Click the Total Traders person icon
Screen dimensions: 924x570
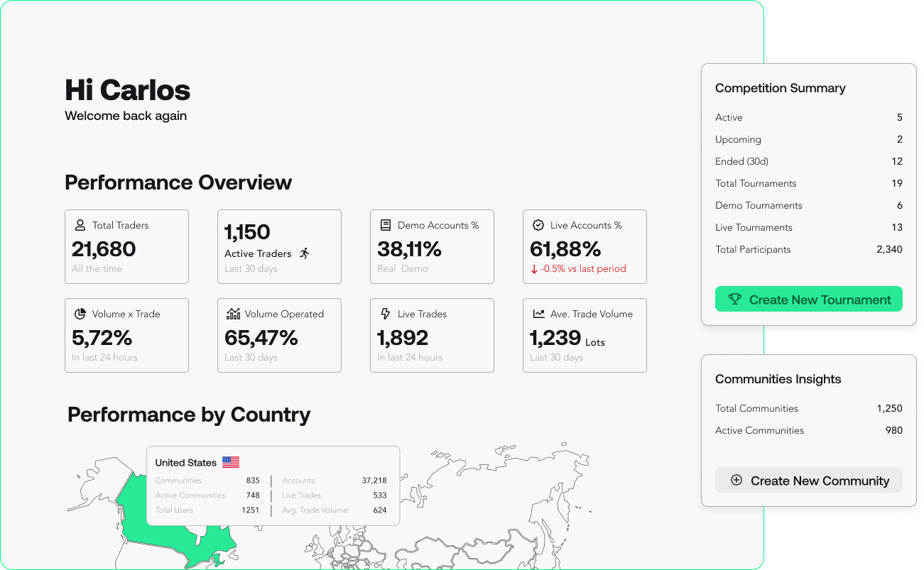click(80, 225)
